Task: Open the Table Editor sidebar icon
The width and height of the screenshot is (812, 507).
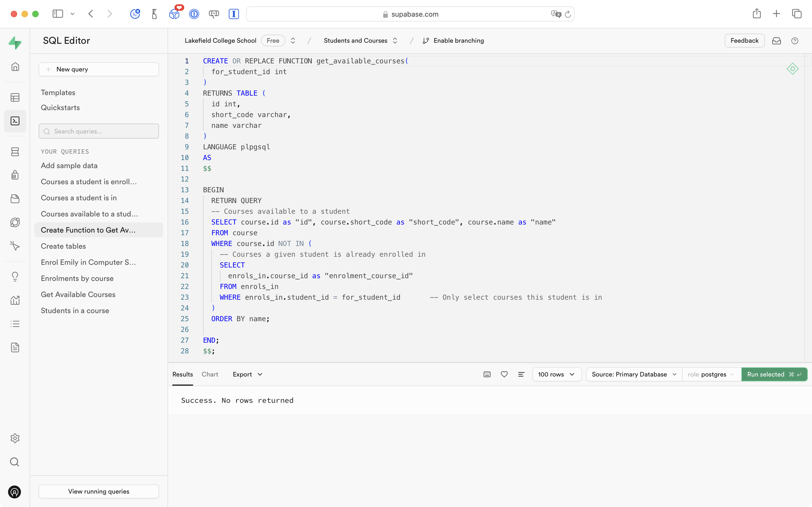Action: click(15, 97)
